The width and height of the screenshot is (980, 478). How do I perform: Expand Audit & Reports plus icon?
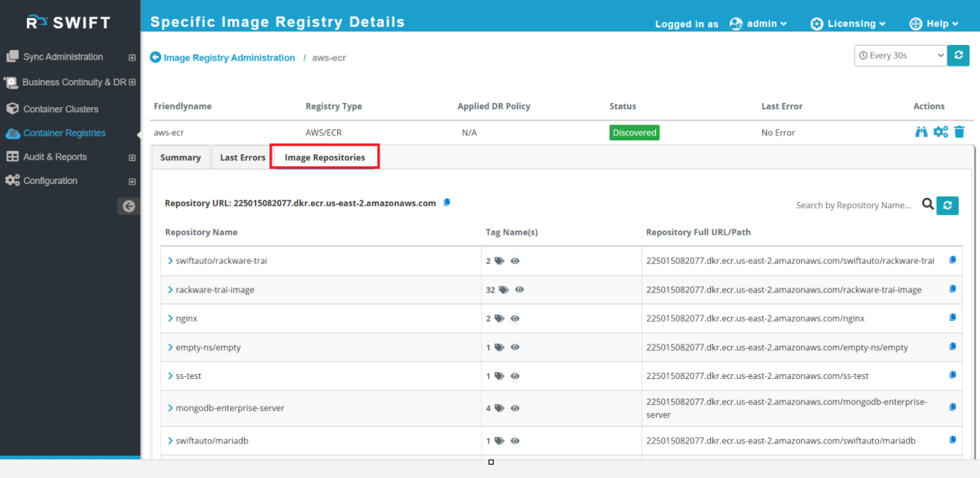(x=132, y=158)
